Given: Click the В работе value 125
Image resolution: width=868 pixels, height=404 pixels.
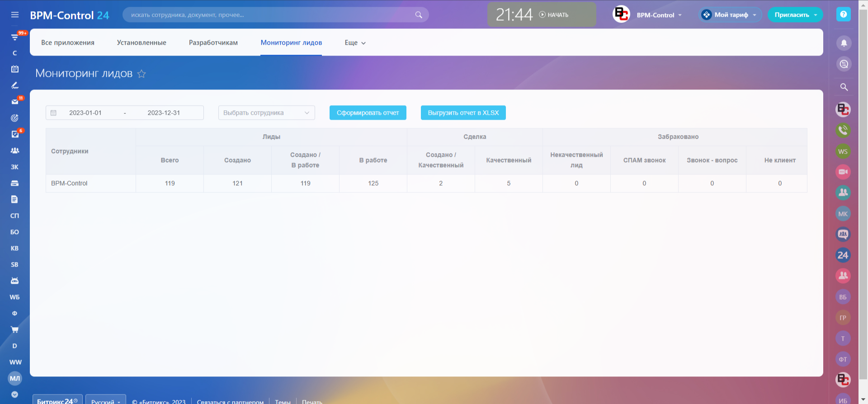Looking at the screenshot, I should coord(373,183).
